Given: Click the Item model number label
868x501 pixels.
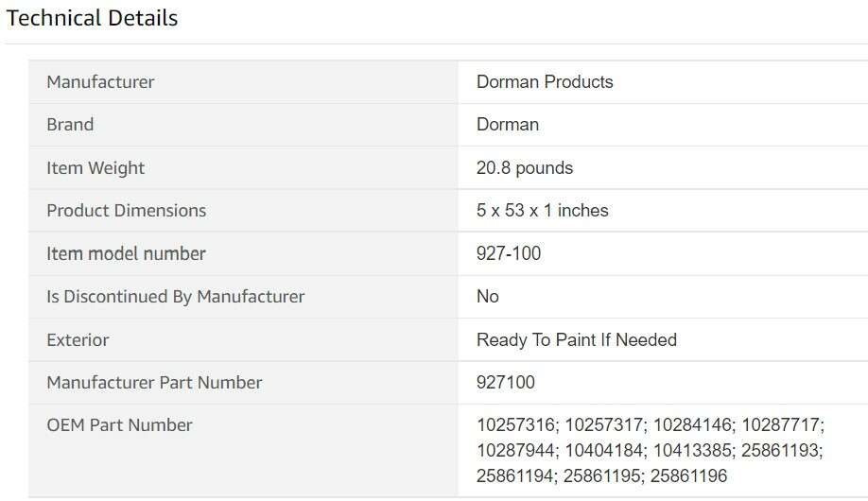Looking at the screenshot, I should click(126, 253).
